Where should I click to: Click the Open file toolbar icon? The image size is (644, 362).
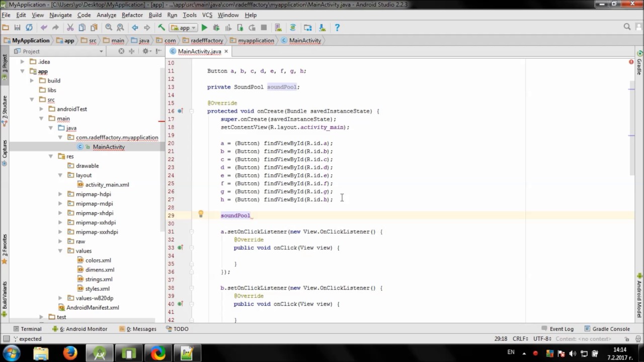(6, 28)
